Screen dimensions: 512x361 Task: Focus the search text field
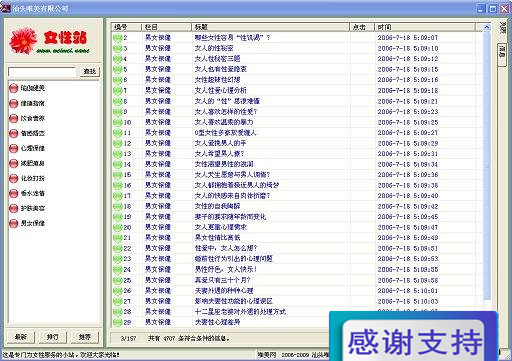pyautogui.click(x=42, y=72)
